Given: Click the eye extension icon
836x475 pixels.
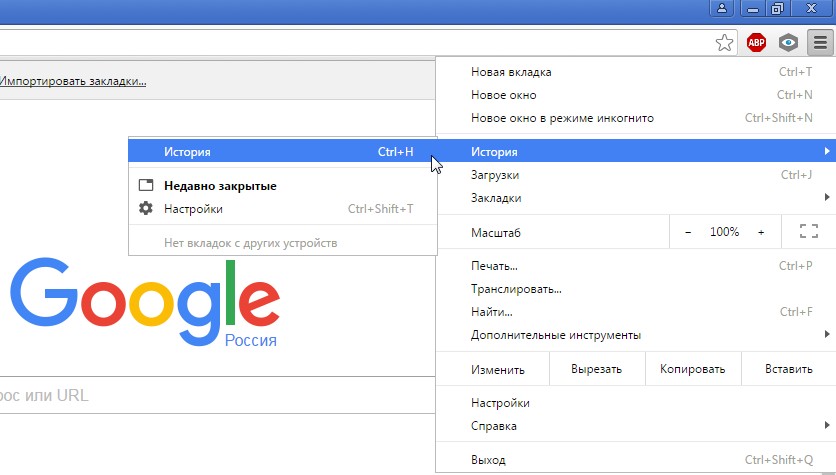Looking at the screenshot, I should (x=788, y=43).
